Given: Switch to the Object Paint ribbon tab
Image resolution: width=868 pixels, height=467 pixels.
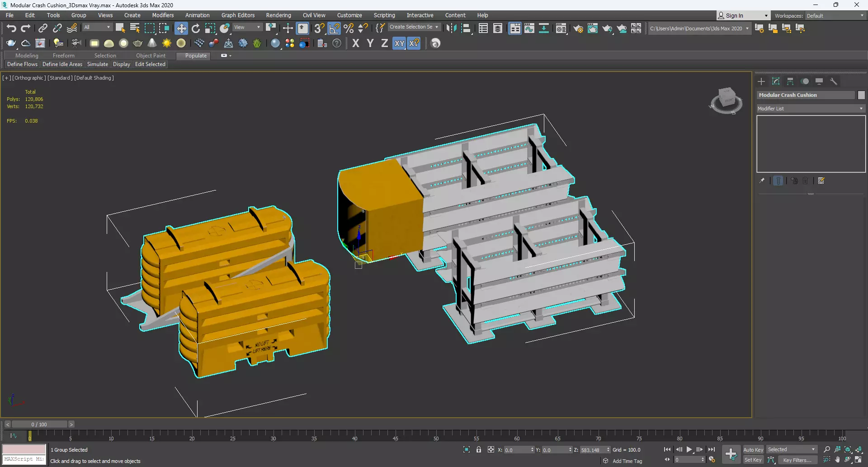Looking at the screenshot, I should pyautogui.click(x=151, y=56).
